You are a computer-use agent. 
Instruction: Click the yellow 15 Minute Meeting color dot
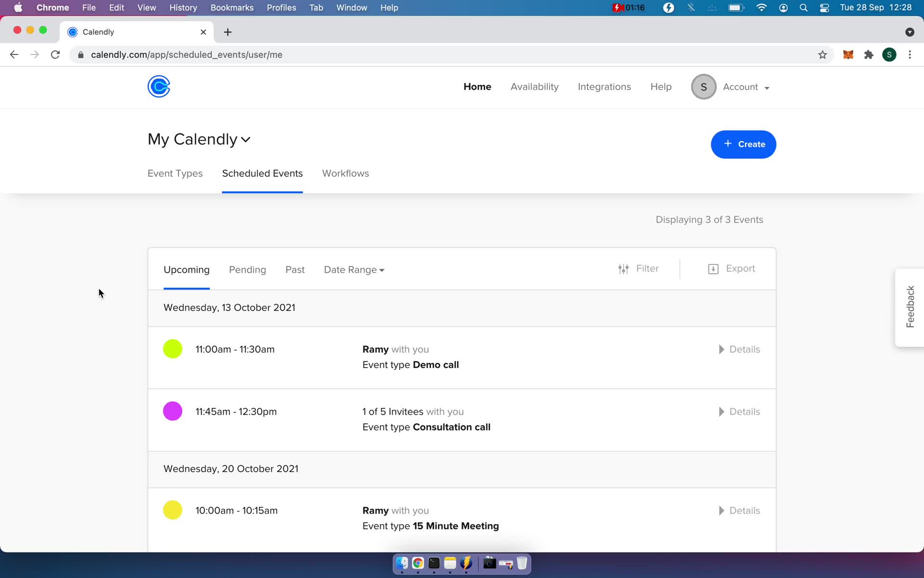pos(173,510)
